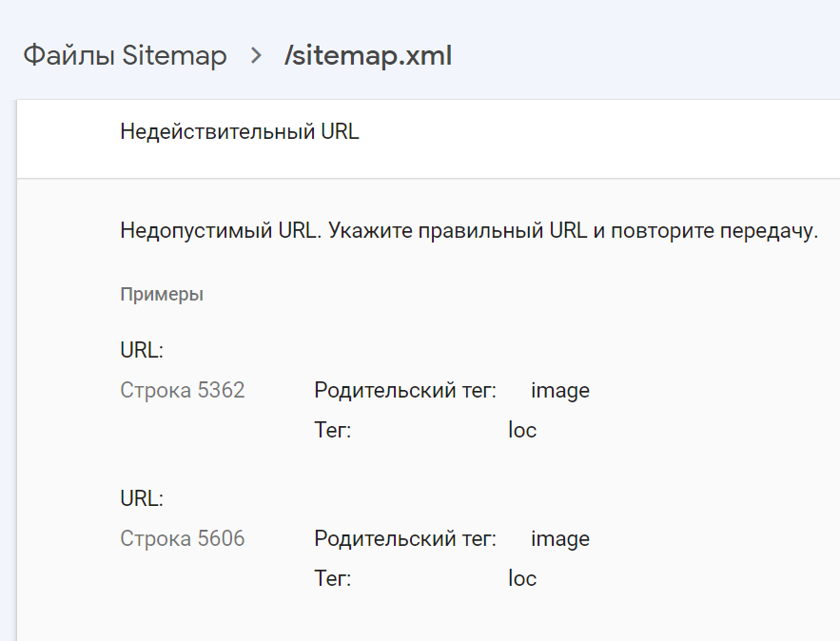Click Родительский тег label in the 5606 row
This screenshot has width=840, height=641.
405,539
